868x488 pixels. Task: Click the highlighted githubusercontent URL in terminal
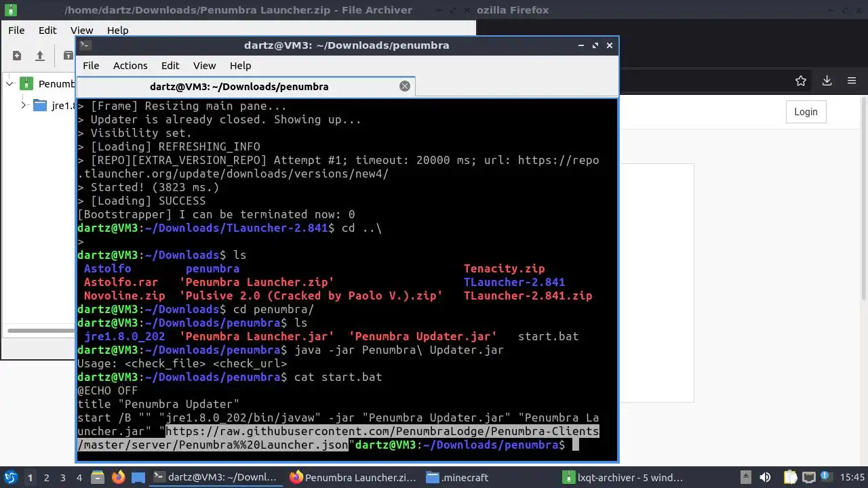tap(338, 438)
